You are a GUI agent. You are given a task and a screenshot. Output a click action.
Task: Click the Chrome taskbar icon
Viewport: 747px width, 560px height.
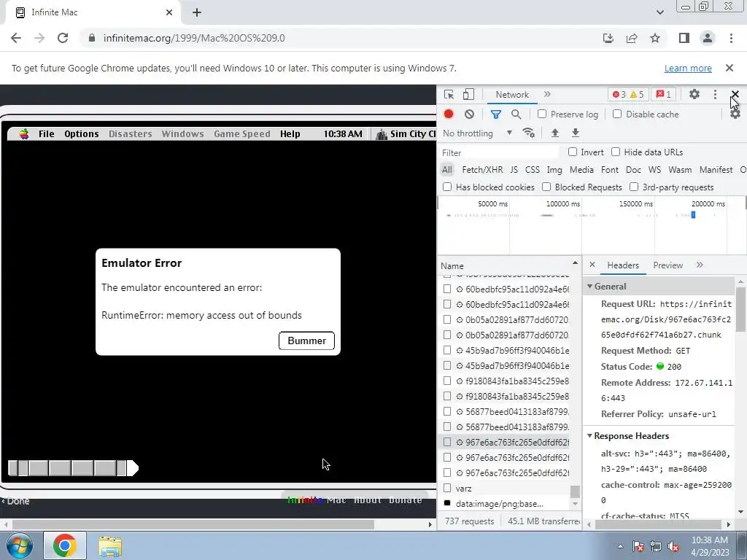coord(65,545)
